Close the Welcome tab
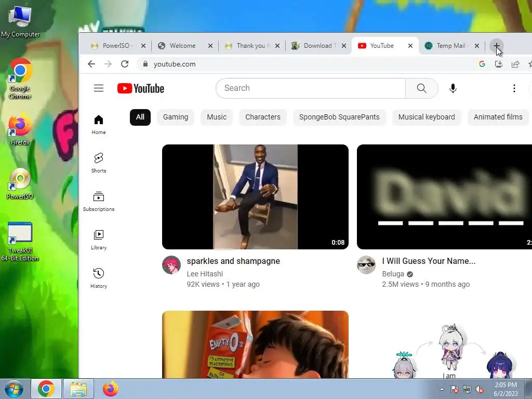 pos(210,46)
